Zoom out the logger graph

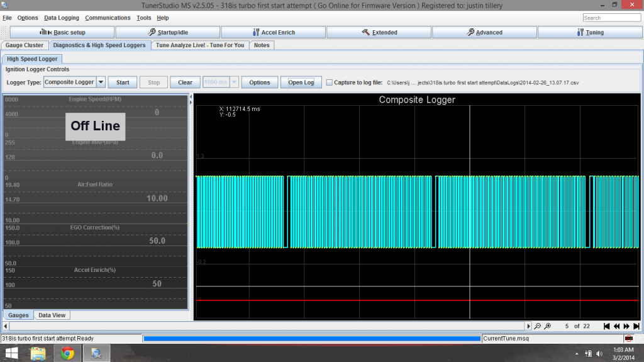[x=537, y=326]
